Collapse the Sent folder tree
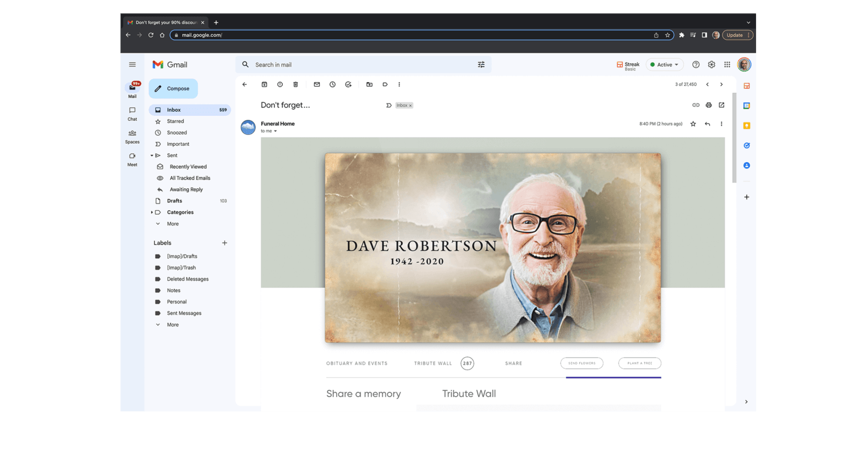This screenshot has width=868, height=469. tap(151, 155)
